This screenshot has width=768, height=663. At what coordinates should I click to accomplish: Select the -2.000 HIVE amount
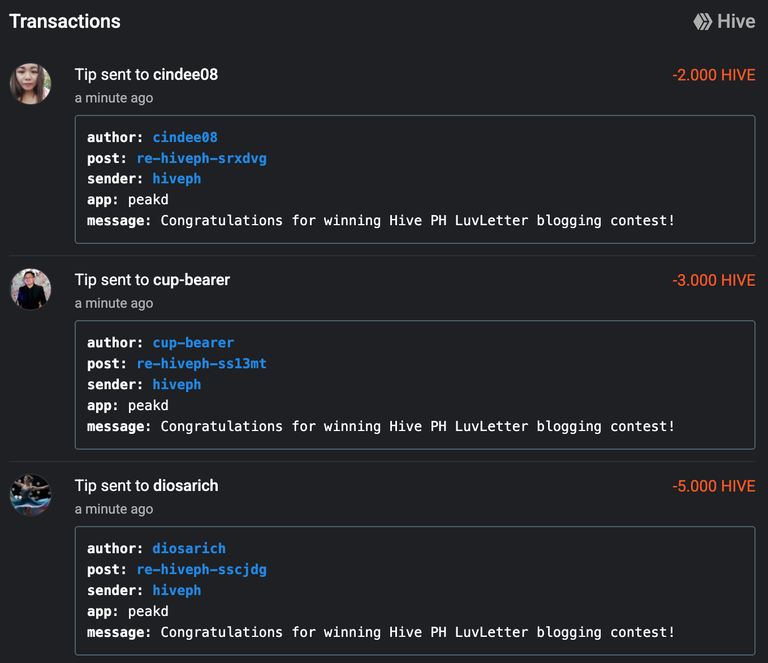(714, 75)
